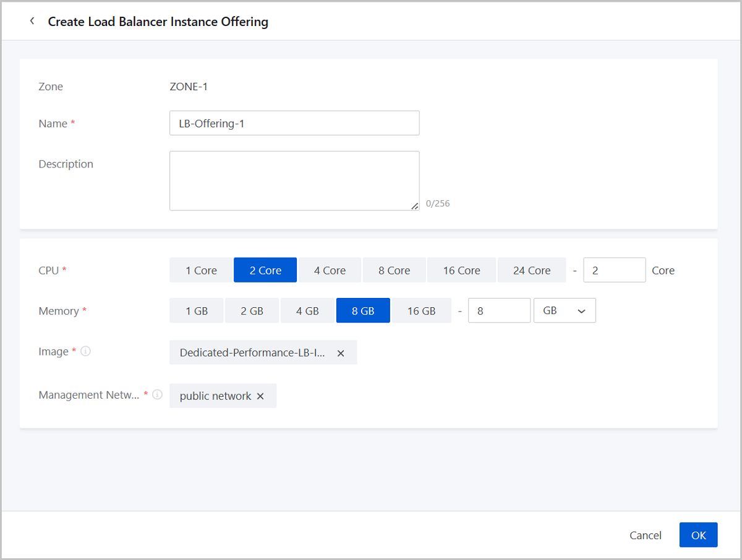Viewport: 742px width, 560px height.
Task: Pick the 24 Core CPU option
Action: (531, 270)
